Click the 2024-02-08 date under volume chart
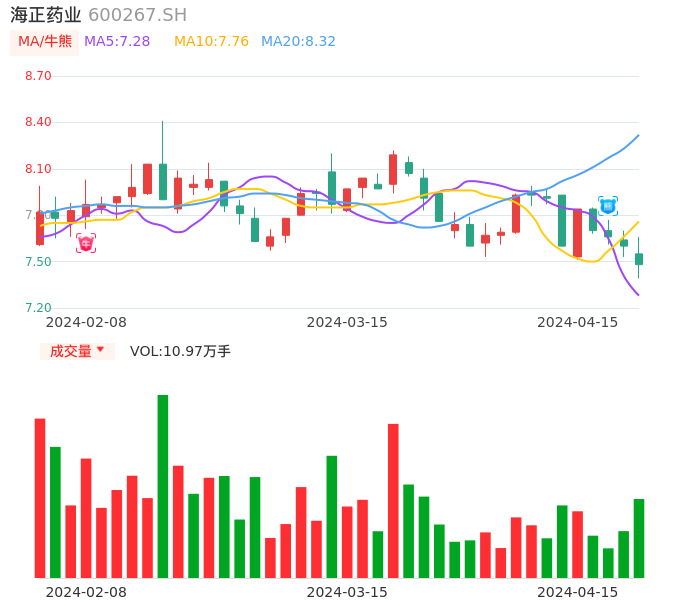Image resolution: width=686 pixels, height=606 pixels. [86, 592]
